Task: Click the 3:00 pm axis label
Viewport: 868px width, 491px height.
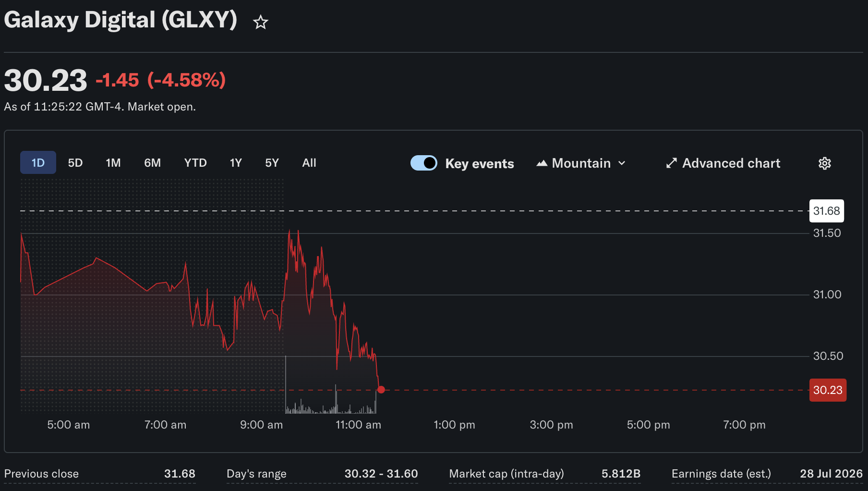Action: pyautogui.click(x=551, y=425)
